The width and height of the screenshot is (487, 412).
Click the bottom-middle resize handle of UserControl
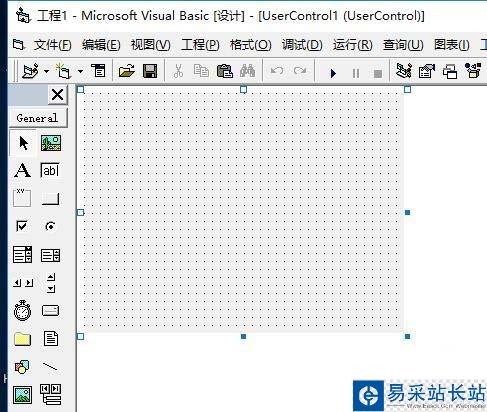[x=243, y=336]
